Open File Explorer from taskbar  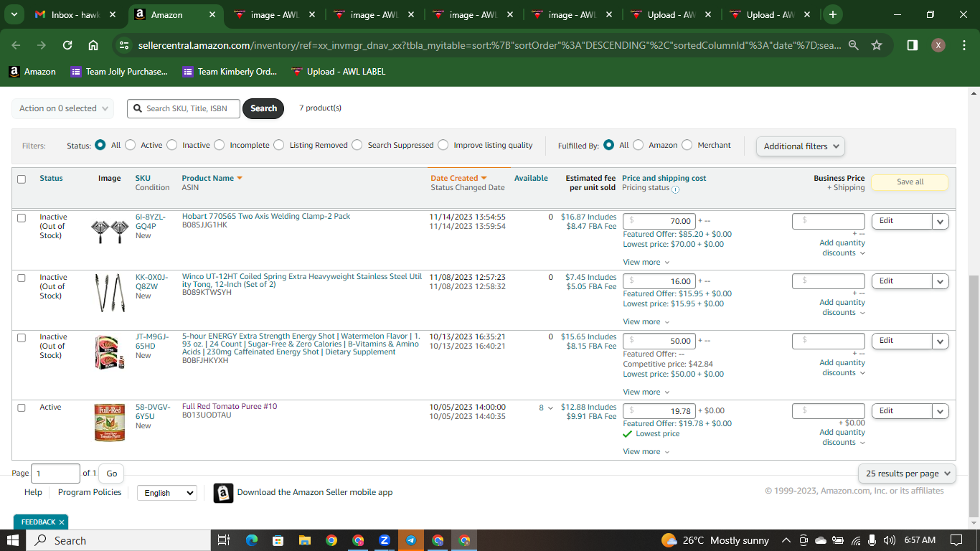click(304, 540)
